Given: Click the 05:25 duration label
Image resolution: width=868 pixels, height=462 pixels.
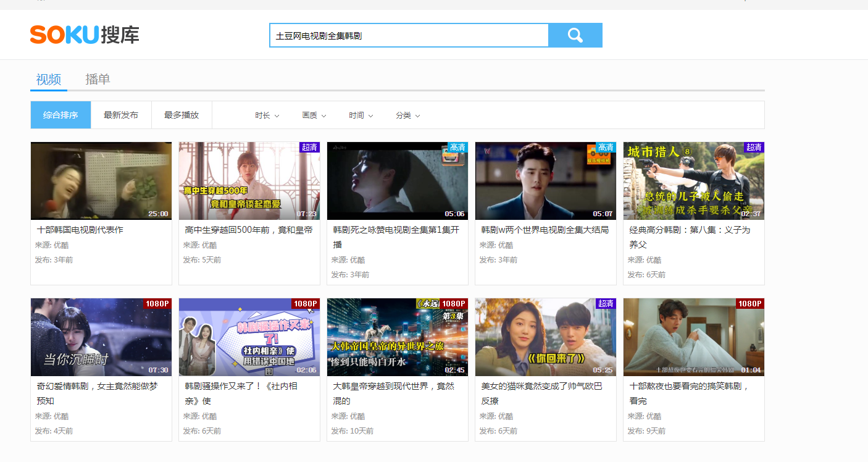Looking at the screenshot, I should [x=603, y=370].
